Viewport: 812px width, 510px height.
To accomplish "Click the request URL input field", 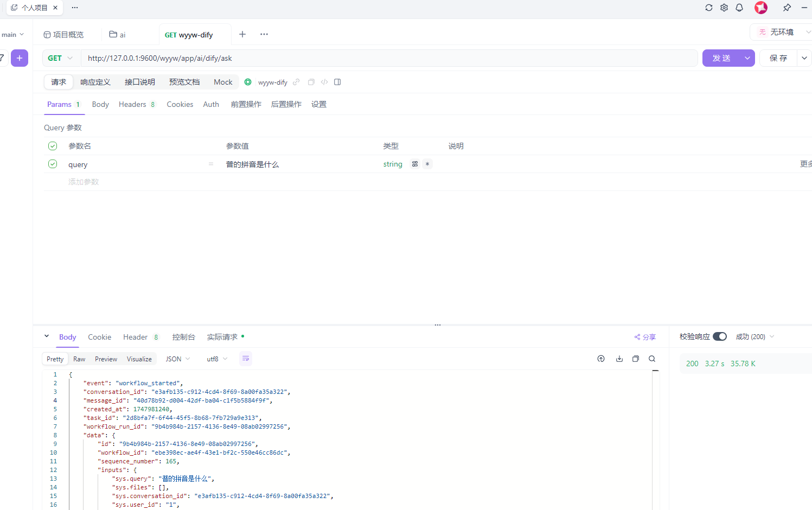I will [389, 58].
